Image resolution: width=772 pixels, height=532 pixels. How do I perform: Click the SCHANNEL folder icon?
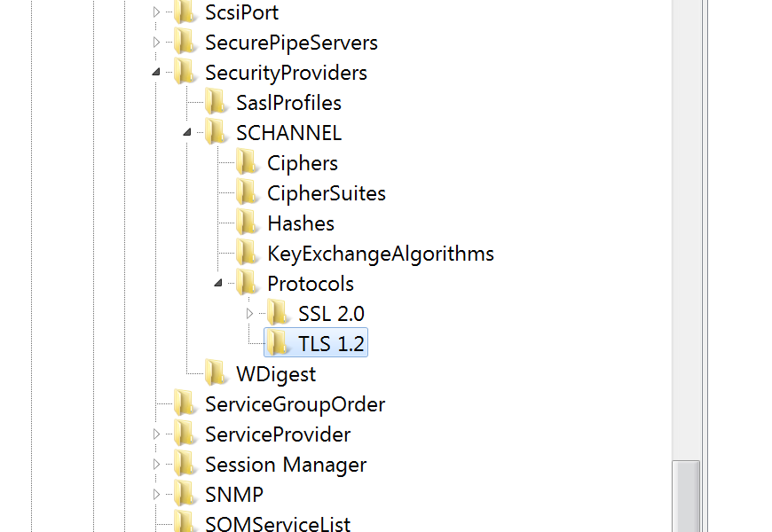tap(216, 133)
